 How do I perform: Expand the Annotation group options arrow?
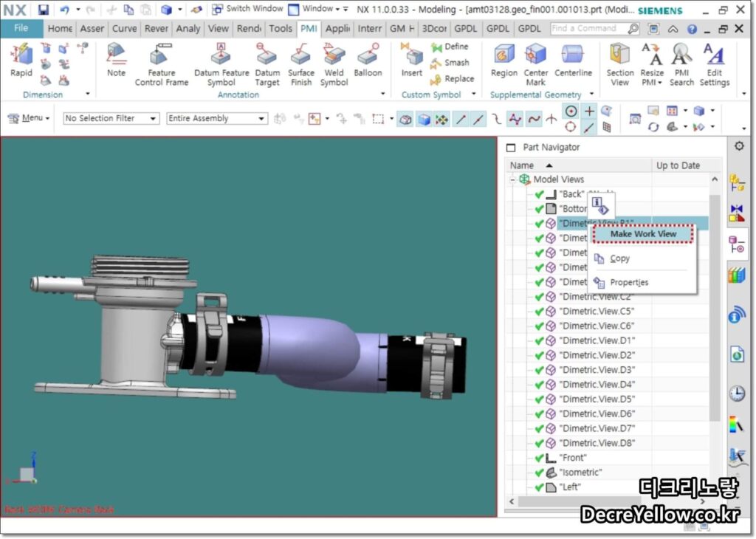[x=383, y=94]
